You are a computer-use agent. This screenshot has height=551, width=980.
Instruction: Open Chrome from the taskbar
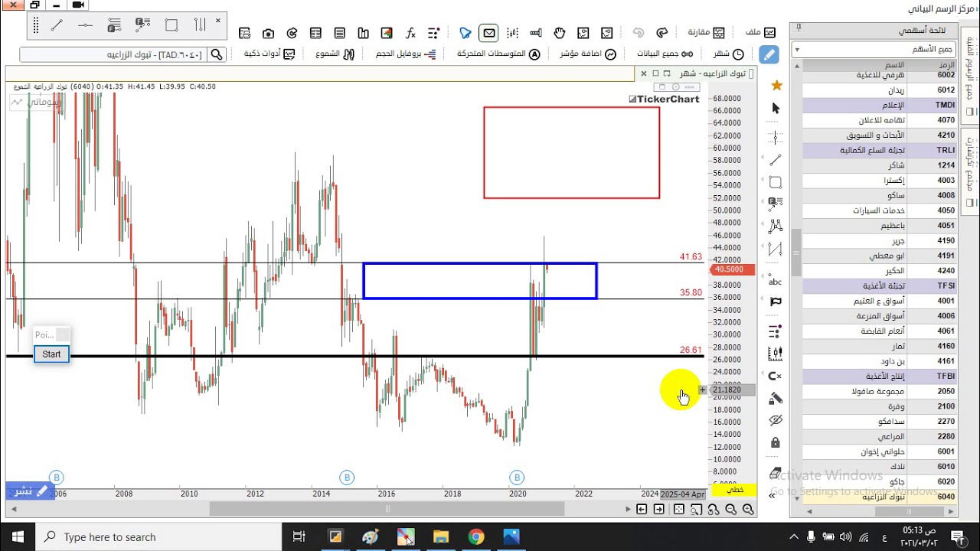[475, 536]
